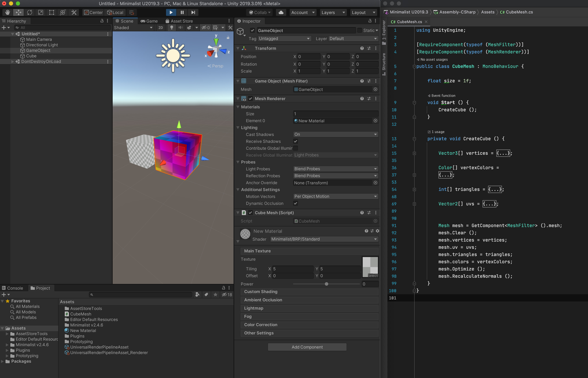Enable Contribute Global Illumination
Viewport: 588px width, 378px height.
[296, 148]
